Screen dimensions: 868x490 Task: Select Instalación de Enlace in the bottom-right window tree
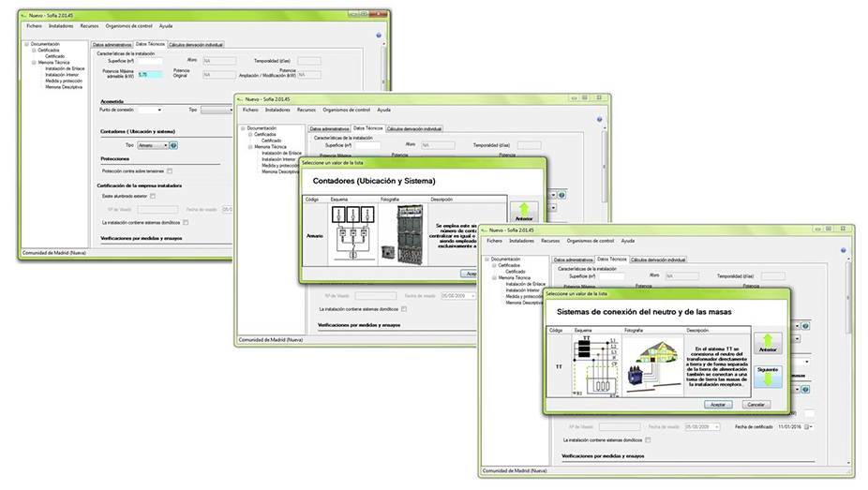[x=525, y=284]
